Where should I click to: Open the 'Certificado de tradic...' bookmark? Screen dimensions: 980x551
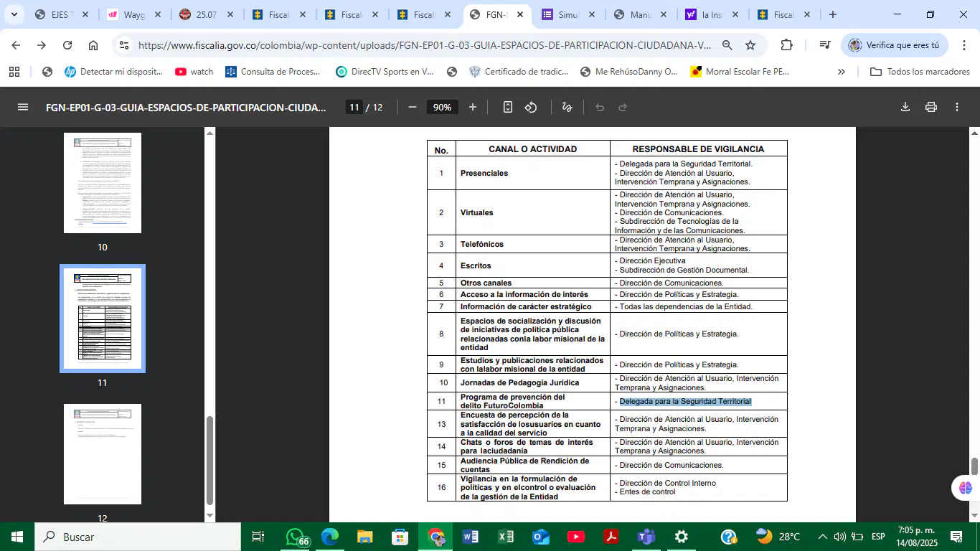(518, 72)
